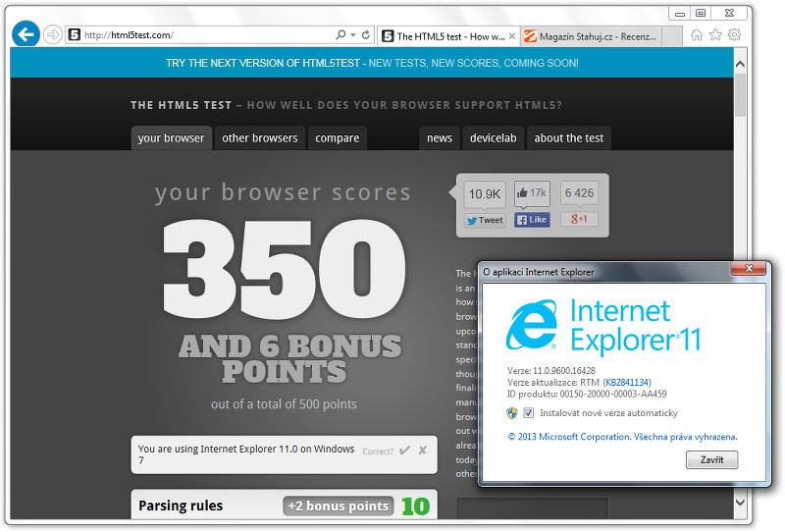
Task: Click the out of a total of 500 points text
Action: (284, 403)
